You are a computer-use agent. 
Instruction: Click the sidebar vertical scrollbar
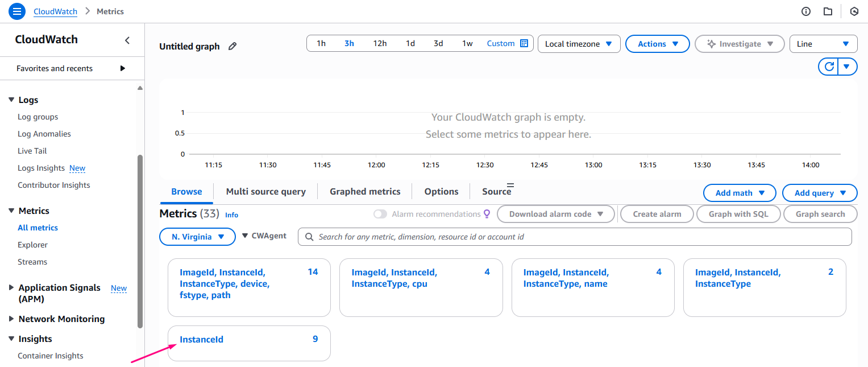[140, 239]
